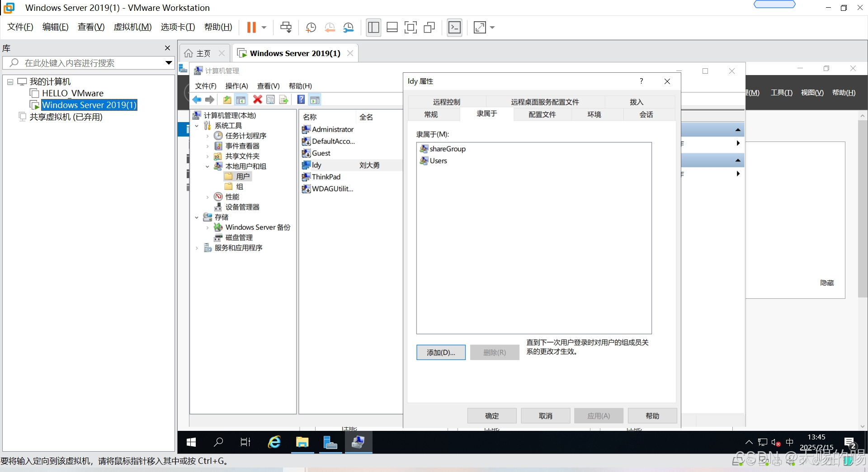The height and width of the screenshot is (472, 868).
Task: Toggle the console view icon
Action: pyautogui.click(x=454, y=28)
